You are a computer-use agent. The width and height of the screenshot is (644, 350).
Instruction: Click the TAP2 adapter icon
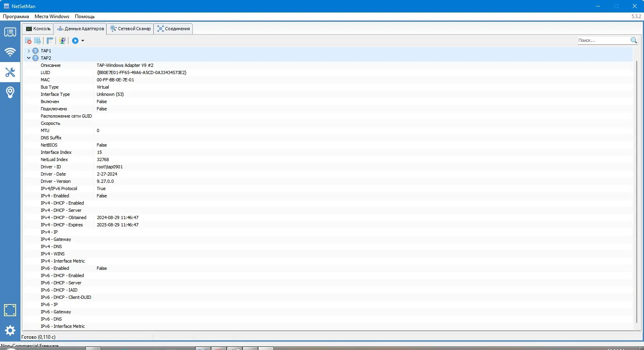35,58
